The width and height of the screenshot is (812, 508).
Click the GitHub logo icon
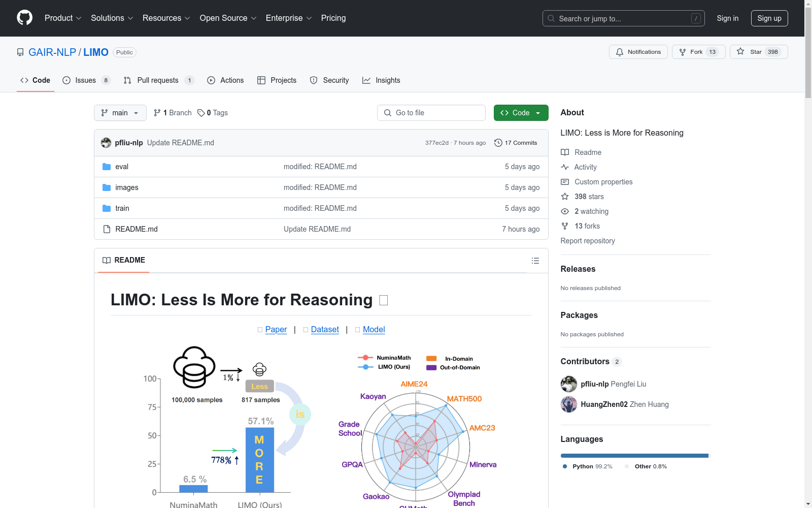24,18
